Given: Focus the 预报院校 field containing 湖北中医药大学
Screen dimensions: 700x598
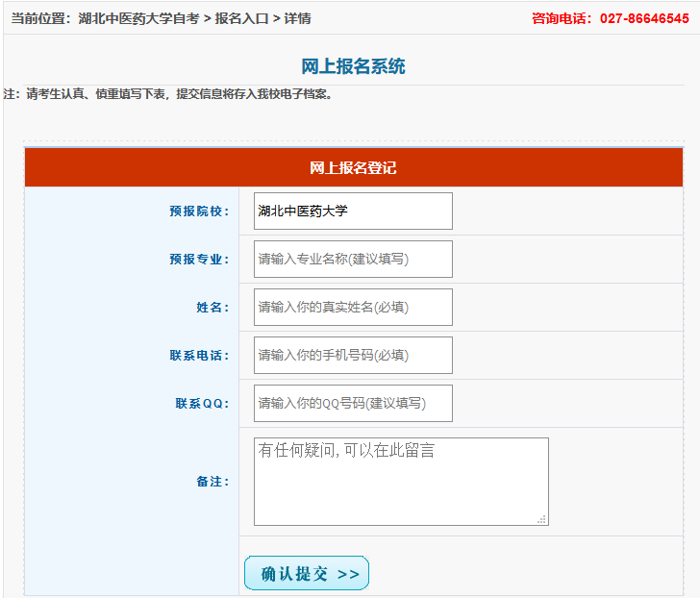Looking at the screenshot, I should 353,212.
